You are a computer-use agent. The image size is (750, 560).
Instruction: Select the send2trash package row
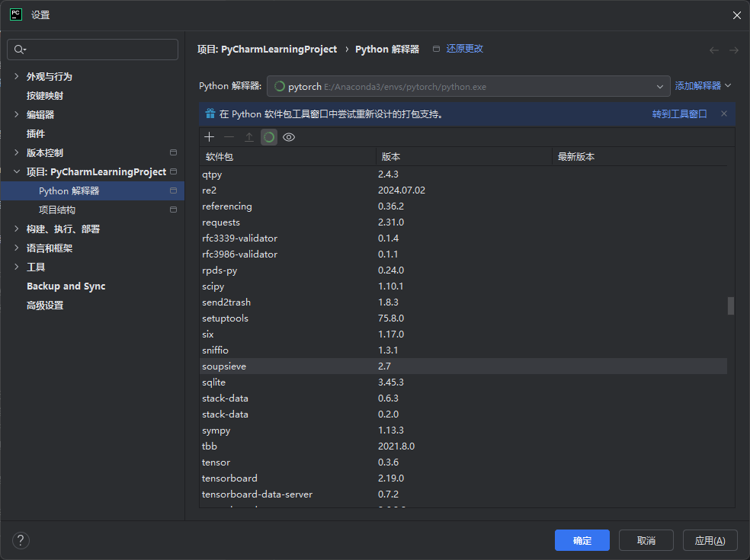point(463,302)
